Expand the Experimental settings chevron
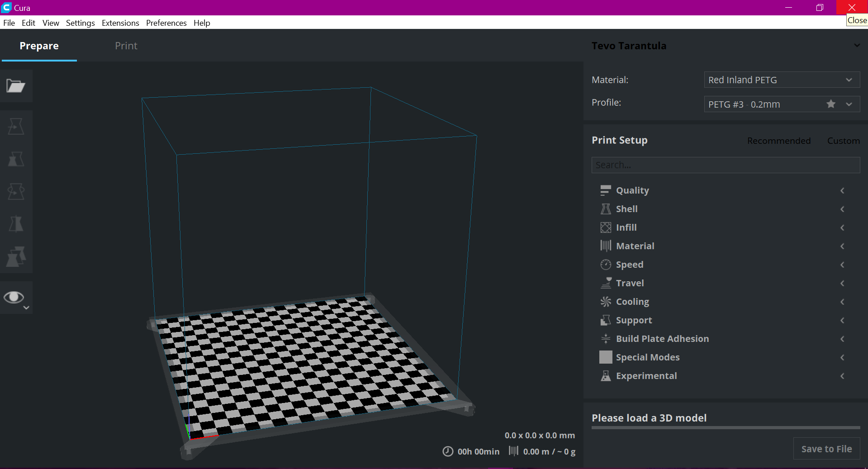This screenshot has width=868, height=469. point(842,376)
